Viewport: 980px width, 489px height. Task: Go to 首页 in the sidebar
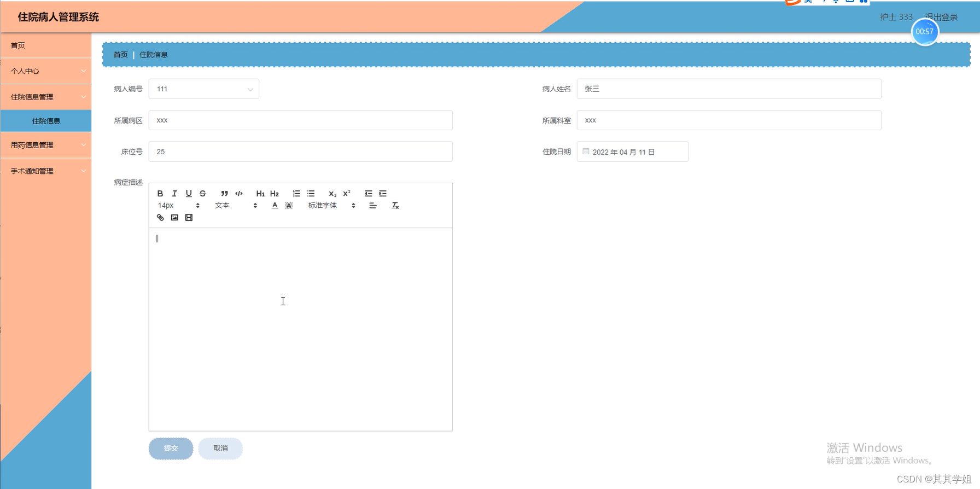click(x=46, y=45)
